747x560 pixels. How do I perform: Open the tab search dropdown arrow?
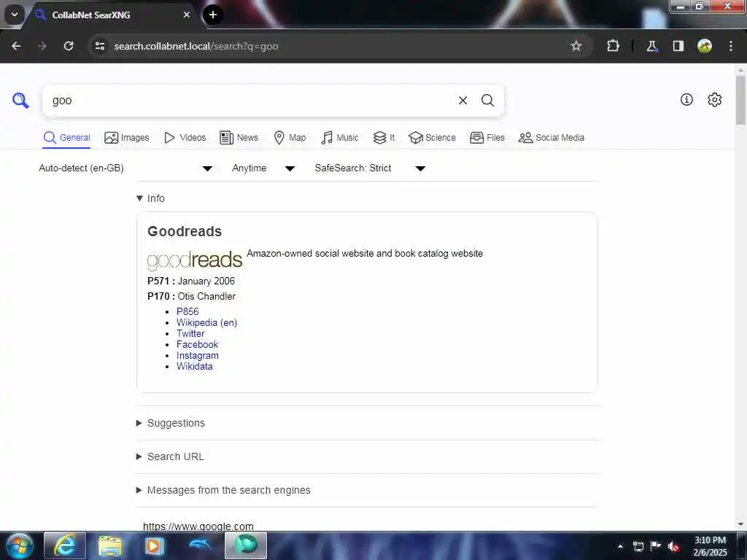(15, 15)
